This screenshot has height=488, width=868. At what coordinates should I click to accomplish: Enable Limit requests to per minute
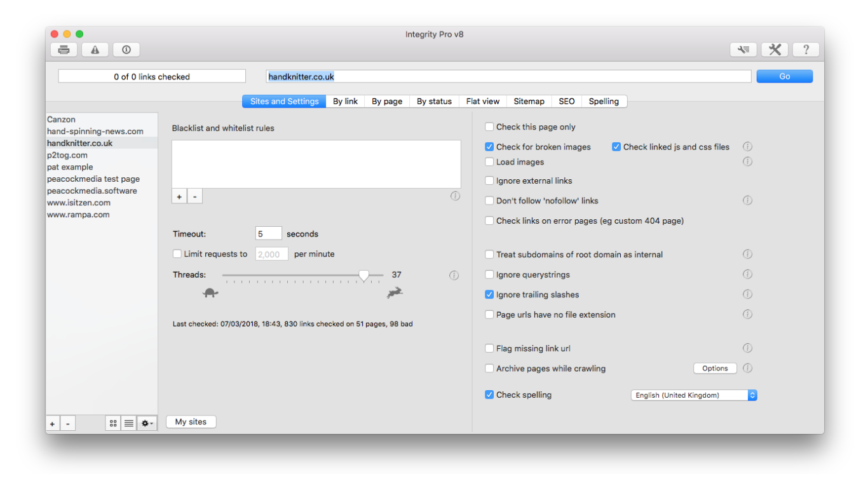(x=177, y=254)
